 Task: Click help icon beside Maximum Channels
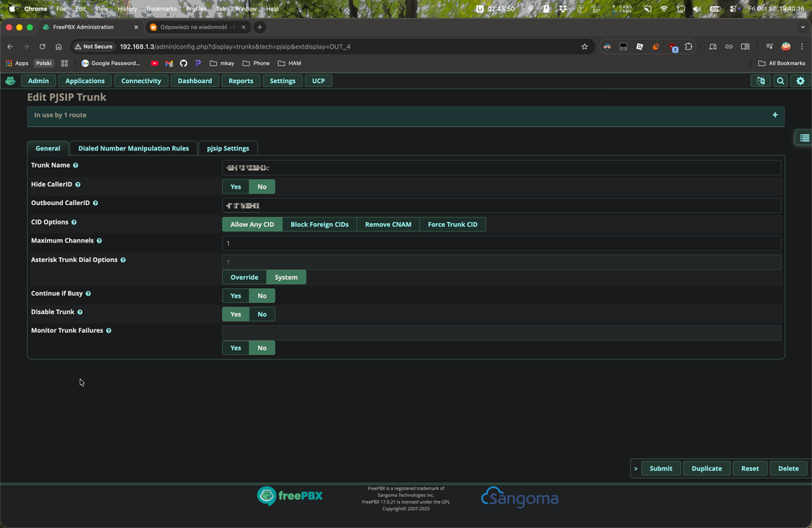[99, 241]
